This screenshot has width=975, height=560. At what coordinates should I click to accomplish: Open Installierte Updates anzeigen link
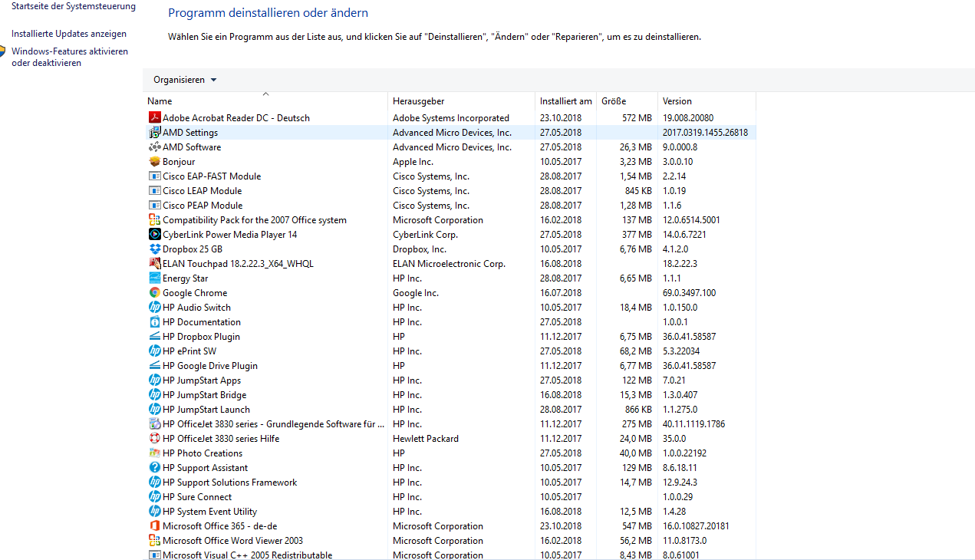pos(69,34)
